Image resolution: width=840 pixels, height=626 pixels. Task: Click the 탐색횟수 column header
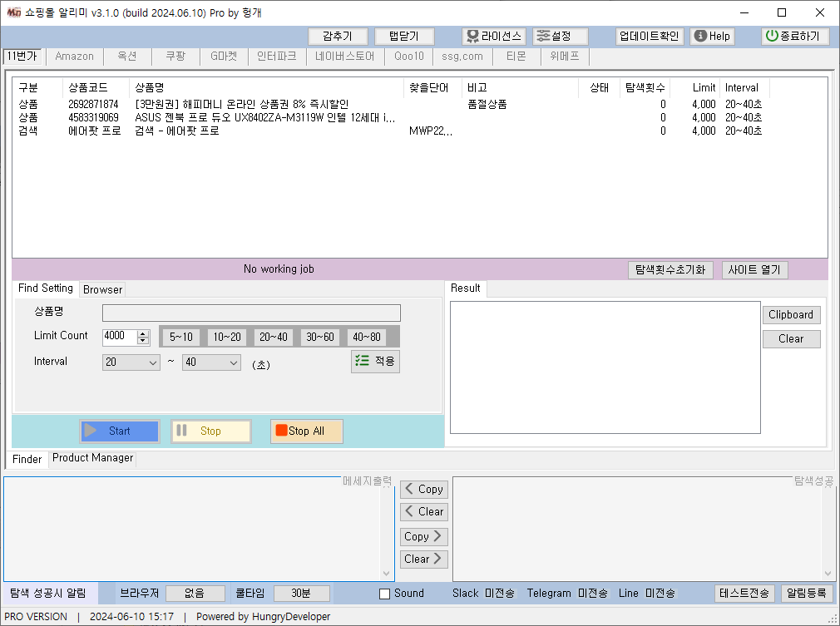[645, 88]
